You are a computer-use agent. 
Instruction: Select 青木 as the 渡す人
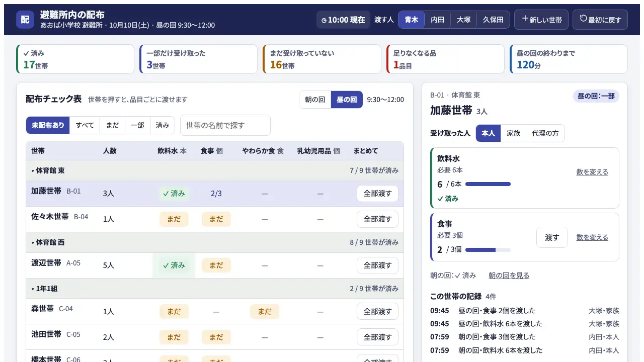pos(412,20)
